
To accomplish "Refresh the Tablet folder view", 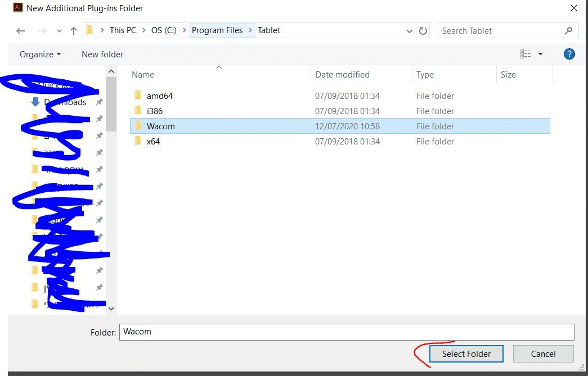I will click(x=423, y=31).
